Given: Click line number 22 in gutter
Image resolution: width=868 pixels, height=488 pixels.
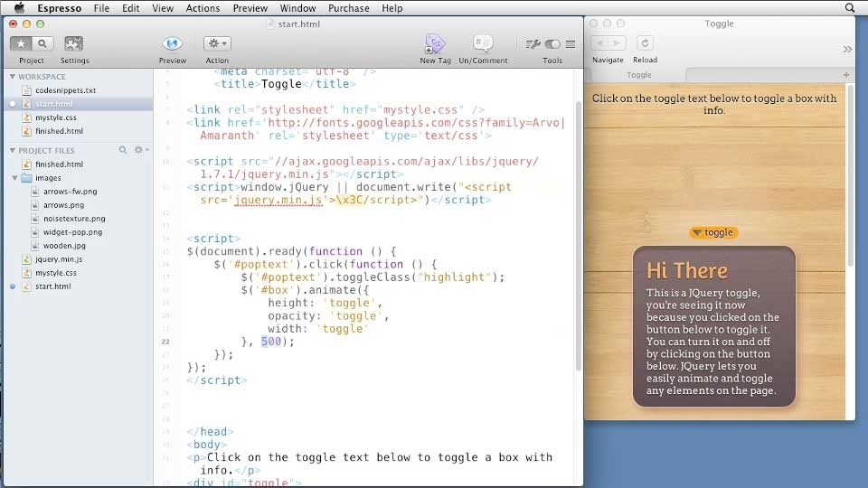Looking at the screenshot, I should (x=165, y=342).
